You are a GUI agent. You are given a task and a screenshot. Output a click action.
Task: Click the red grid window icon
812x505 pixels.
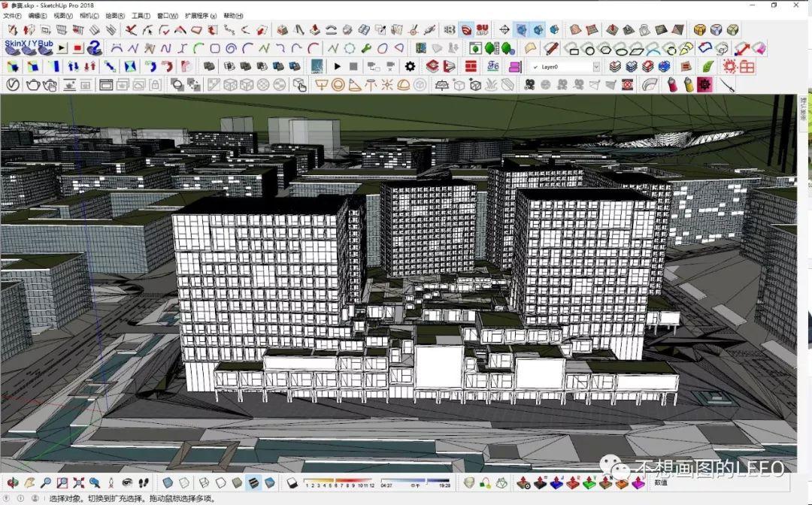click(x=747, y=66)
